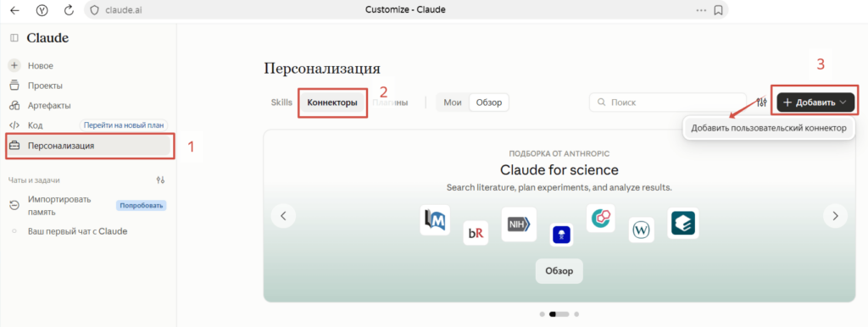
Task: Open the Skills tab
Action: (281, 103)
